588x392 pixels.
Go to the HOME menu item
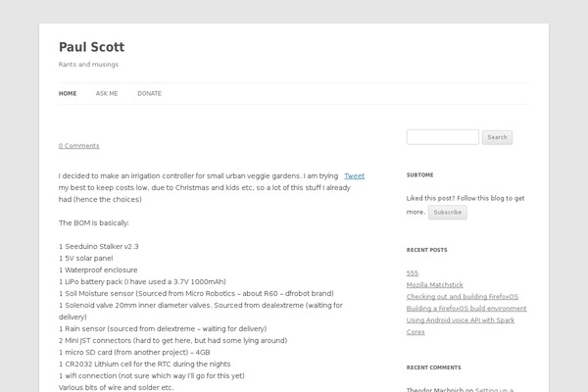point(68,93)
